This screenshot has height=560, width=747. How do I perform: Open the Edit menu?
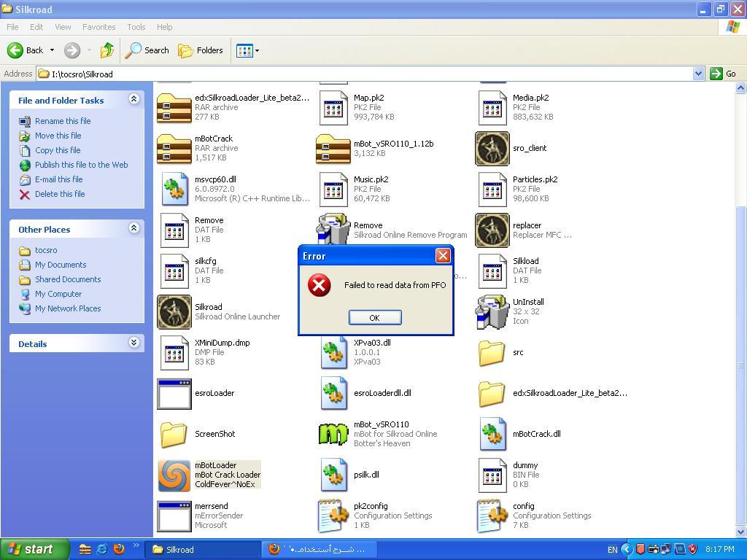[x=36, y=27]
